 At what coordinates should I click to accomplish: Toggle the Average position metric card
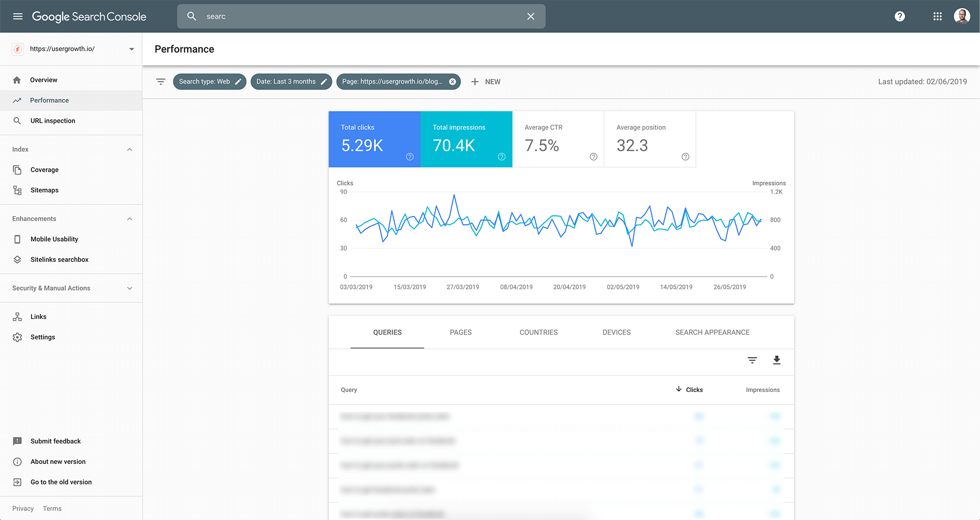click(650, 139)
